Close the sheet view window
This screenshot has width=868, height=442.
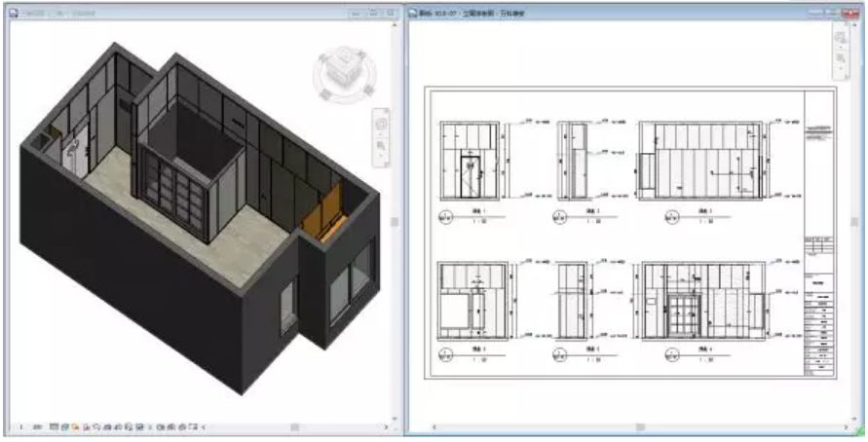point(849,14)
